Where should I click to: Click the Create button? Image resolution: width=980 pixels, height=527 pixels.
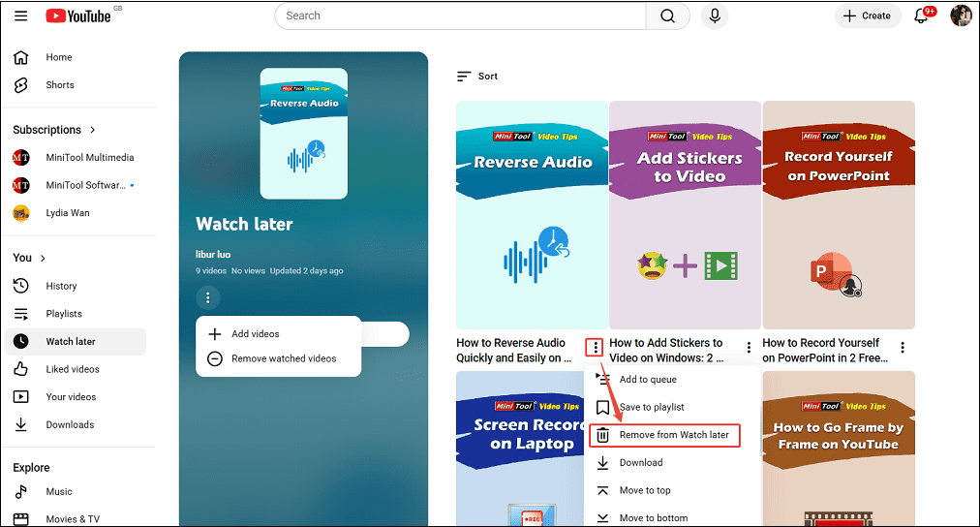click(868, 15)
